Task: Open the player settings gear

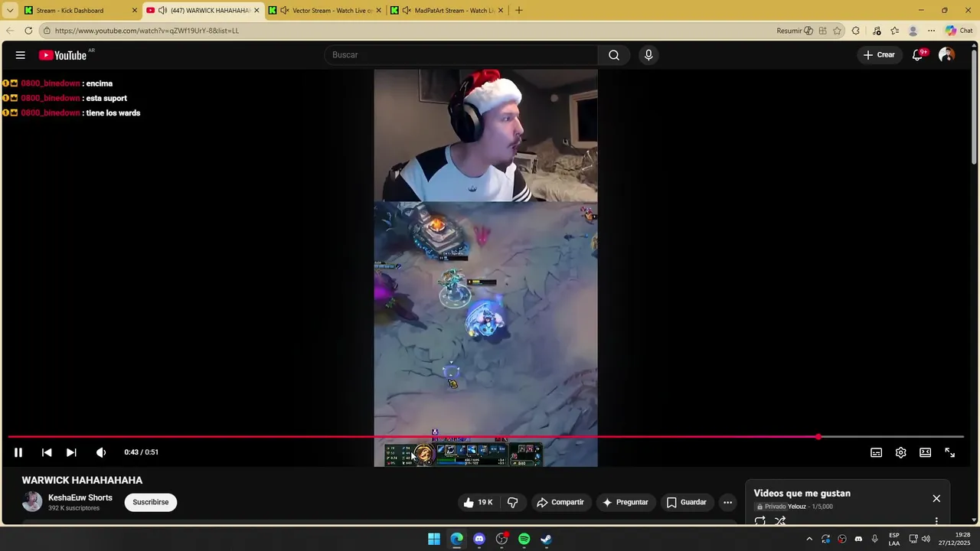Action: pyautogui.click(x=901, y=452)
